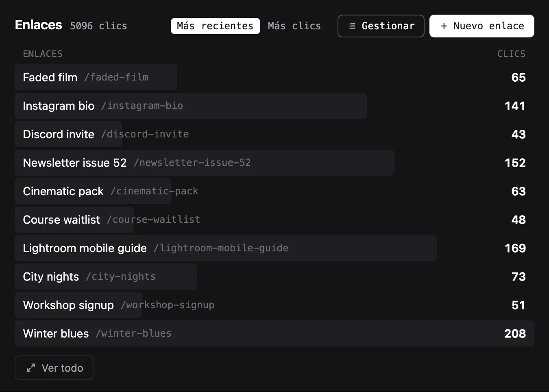The image size is (549, 392).
Task: Click the /workshop-signup slug
Action: pos(168,305)
